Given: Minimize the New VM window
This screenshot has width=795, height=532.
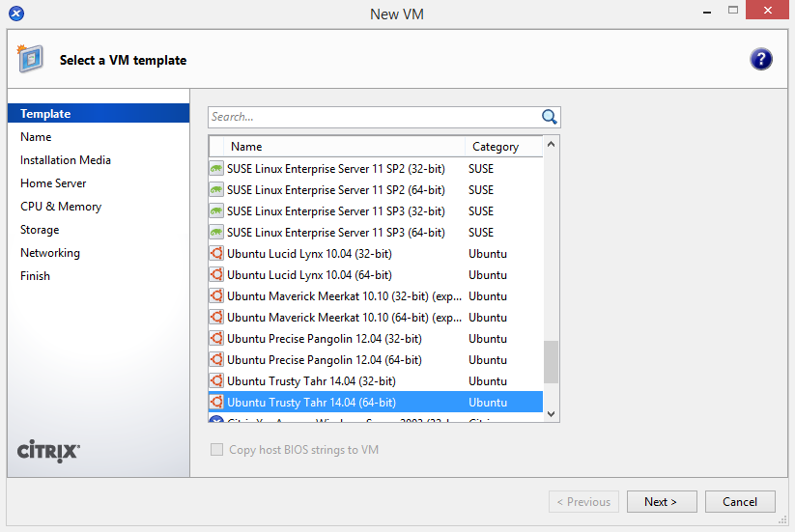Looking at the screenshot, I should (707, 12).
